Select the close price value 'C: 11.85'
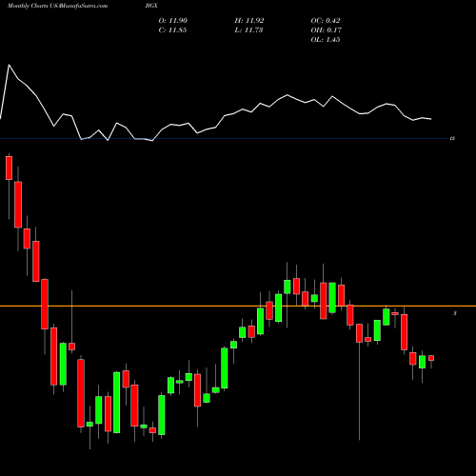Image resolution: width=476 pixels, height=476 pixels. pyautogui.click(x=172, y=30)
